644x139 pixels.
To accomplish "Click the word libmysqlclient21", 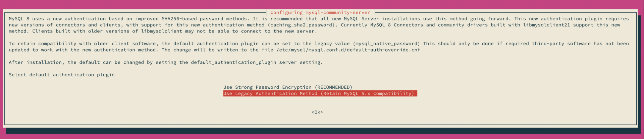I will point(546,25).
